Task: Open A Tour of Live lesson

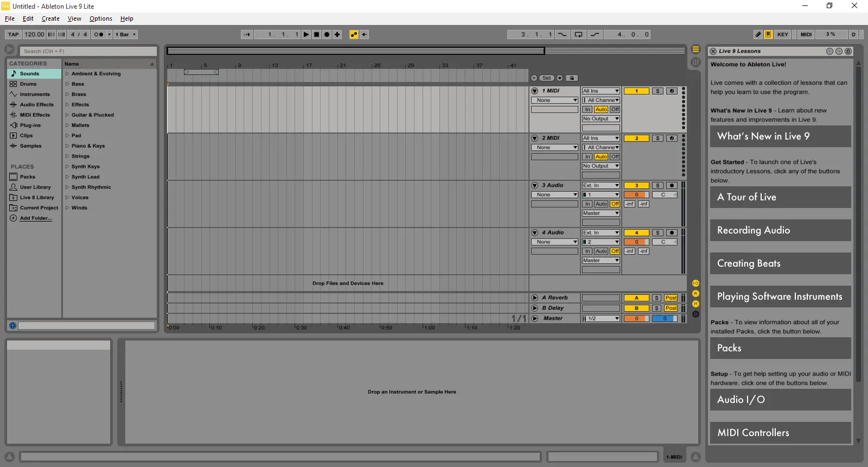Action: (x=780, y=197)
